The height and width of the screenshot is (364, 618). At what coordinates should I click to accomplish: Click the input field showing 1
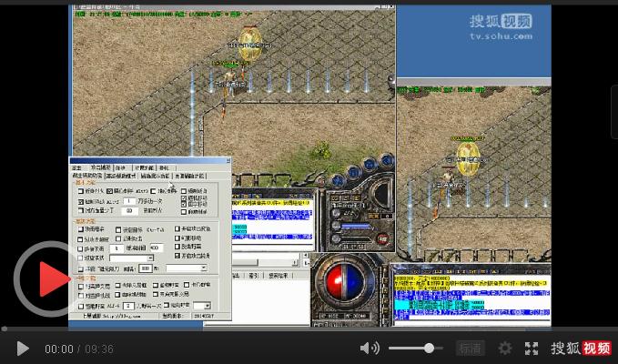pyautogui.click(x=129, y=201)
